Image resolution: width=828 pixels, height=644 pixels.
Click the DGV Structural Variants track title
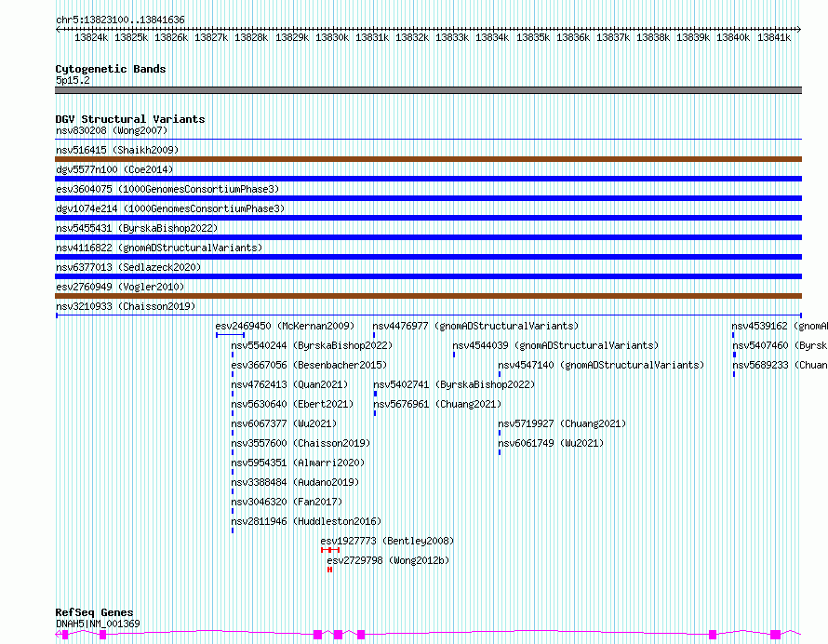[130, 119]
